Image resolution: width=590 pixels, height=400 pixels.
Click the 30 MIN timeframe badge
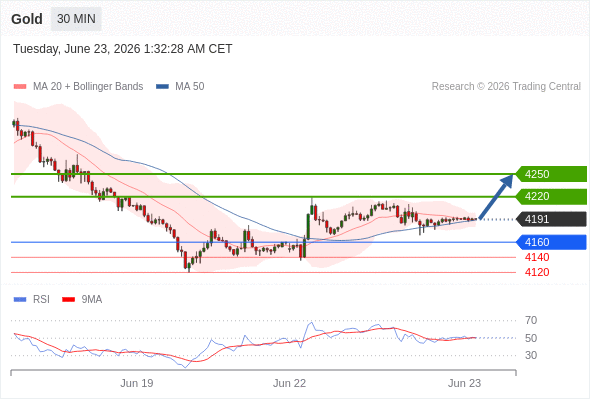pos(76,19)
